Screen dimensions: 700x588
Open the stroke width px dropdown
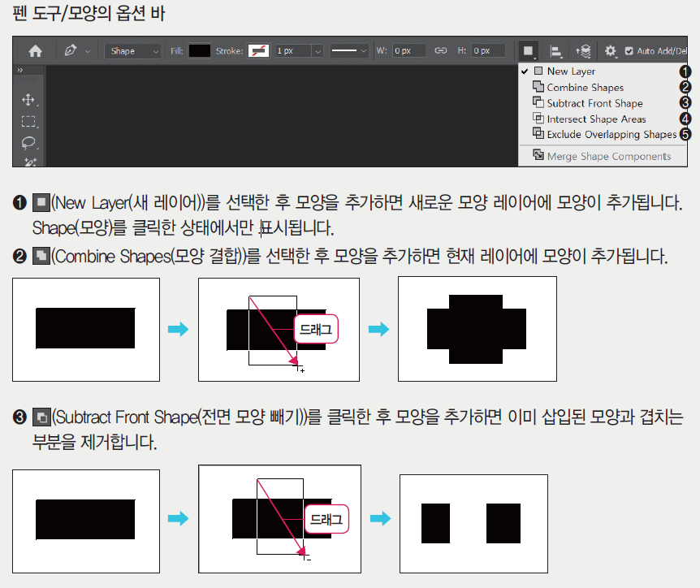(x=318, y=50)
